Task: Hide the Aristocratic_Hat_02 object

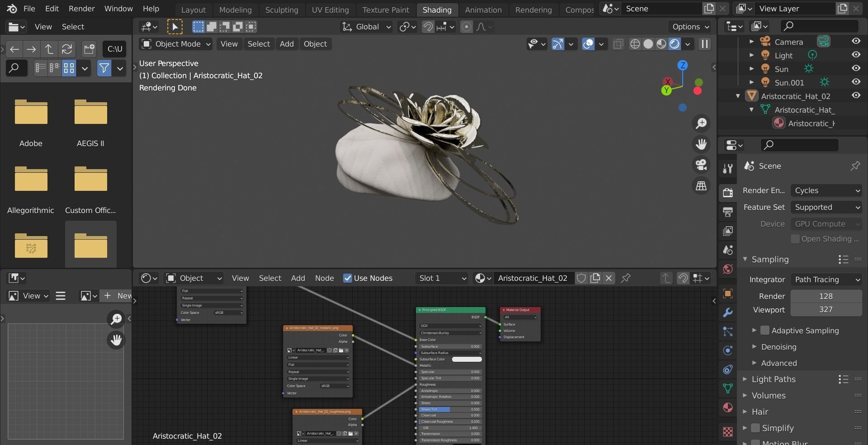Action: tap(856, 95)
